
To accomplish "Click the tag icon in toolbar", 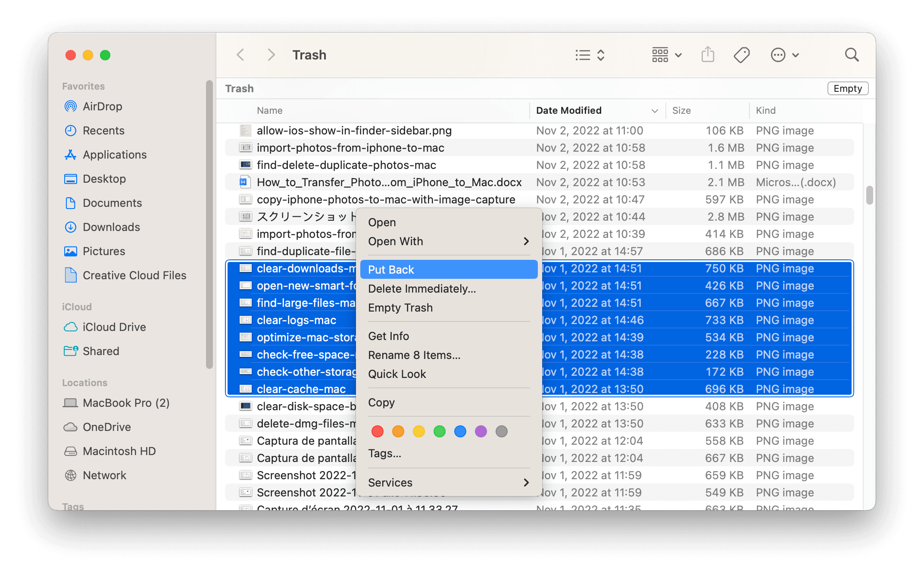I will [x=741, y=55].
